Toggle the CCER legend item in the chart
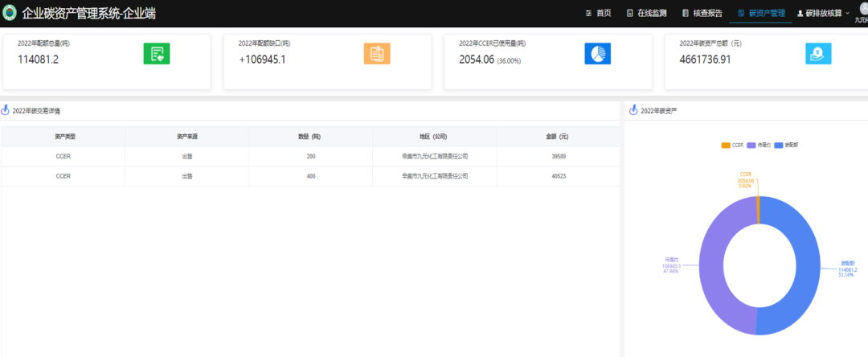The width and height of the screenshot is (868, 357). [x=732, y=145]
